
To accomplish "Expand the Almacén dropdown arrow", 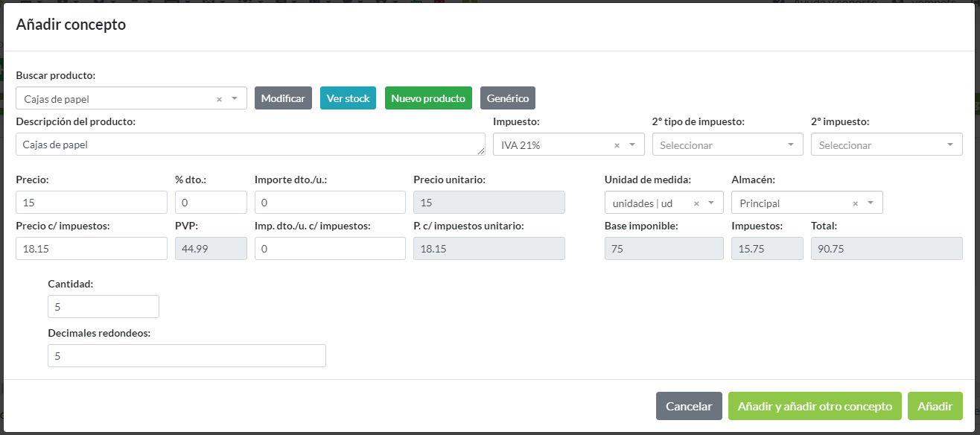I will point(871,203).
